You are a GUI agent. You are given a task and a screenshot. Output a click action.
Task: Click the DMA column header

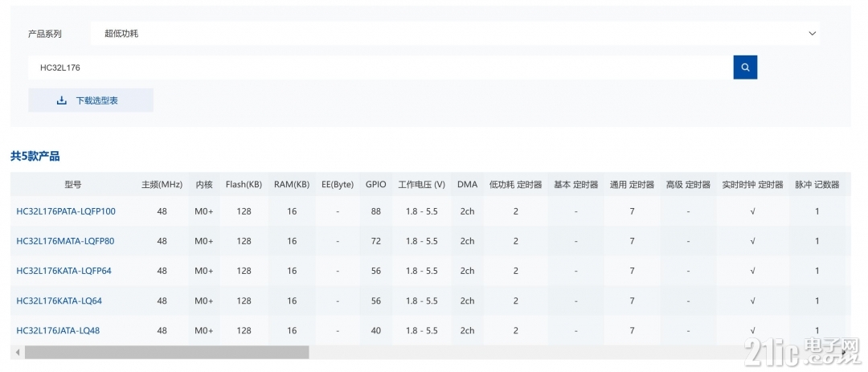pos(467,185)
